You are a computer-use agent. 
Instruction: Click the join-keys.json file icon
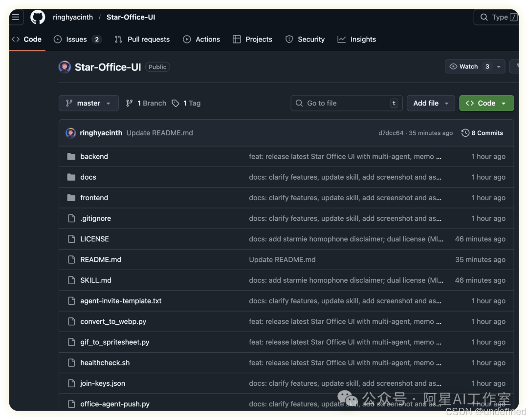pos(71,383)
